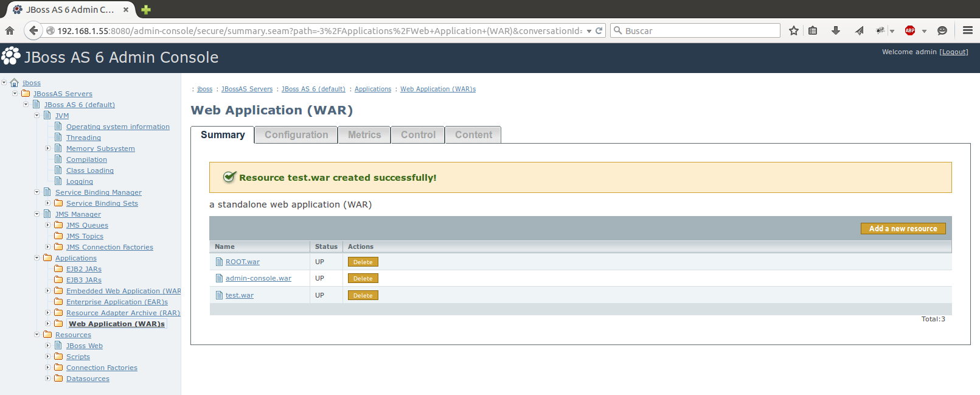Open the admin-console.war link
The height and width of the screenshot is (395, 980).
click(x=258, y=278)
